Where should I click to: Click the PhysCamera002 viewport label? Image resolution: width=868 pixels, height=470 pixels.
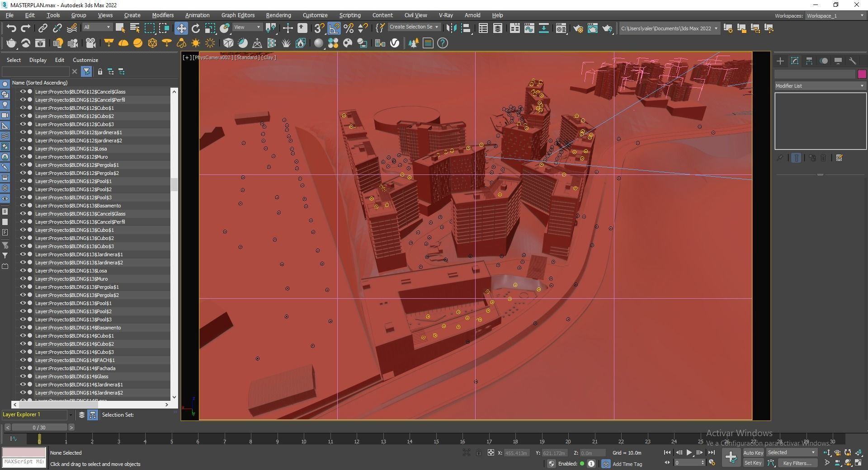pyautogui.click(x=214, y=57)
